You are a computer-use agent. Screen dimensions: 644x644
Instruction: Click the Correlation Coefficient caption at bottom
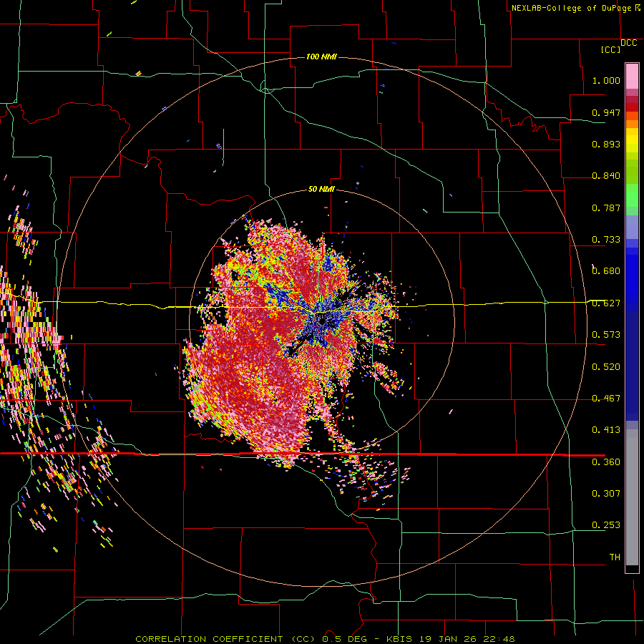(325, 639)
